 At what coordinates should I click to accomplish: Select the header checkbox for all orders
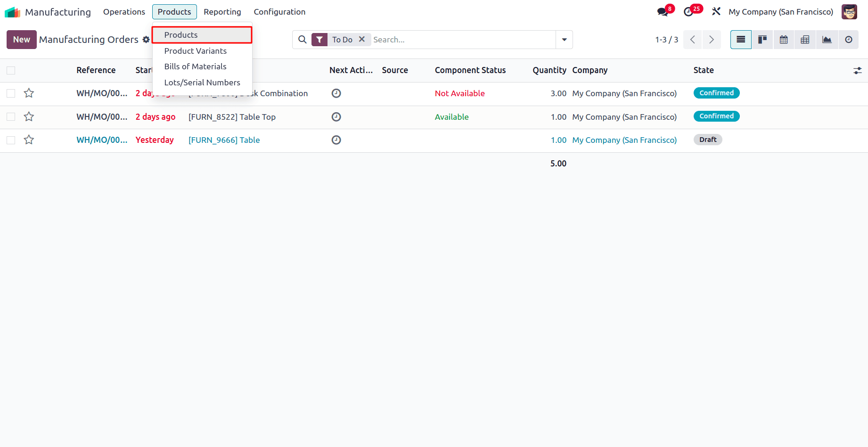(10, 70)
